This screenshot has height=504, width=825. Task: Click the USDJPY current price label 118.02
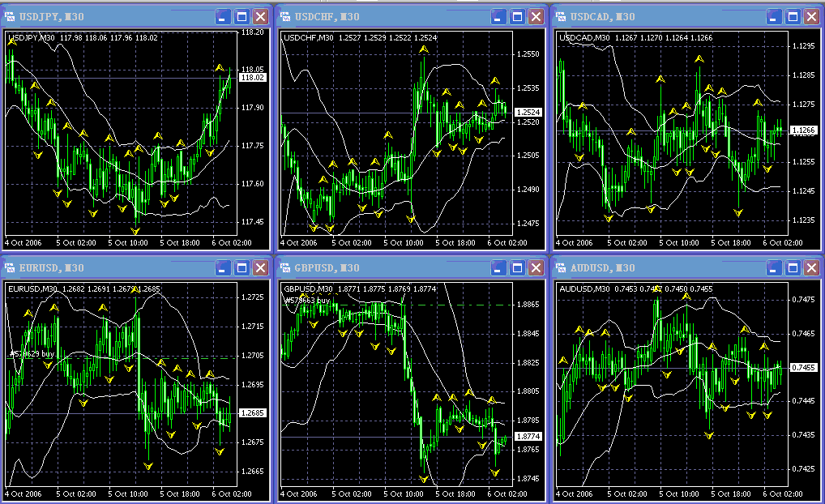[253, 77]
